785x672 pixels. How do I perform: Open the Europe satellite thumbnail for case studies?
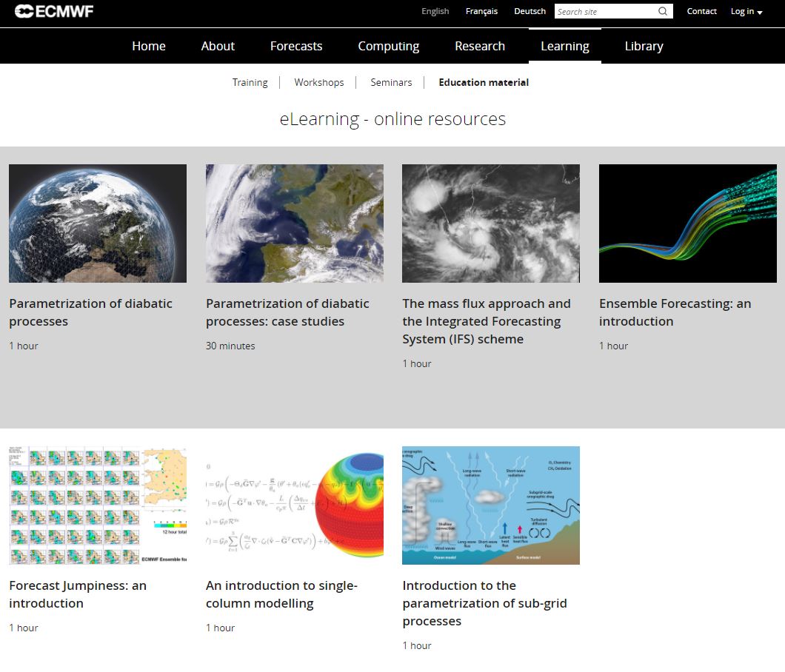click(x=295, y=224)
